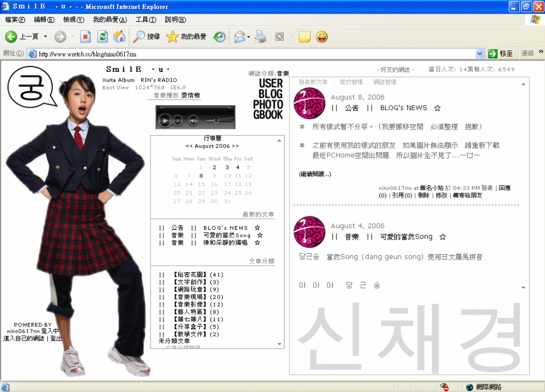Click the Print toolbar icon

261,36
